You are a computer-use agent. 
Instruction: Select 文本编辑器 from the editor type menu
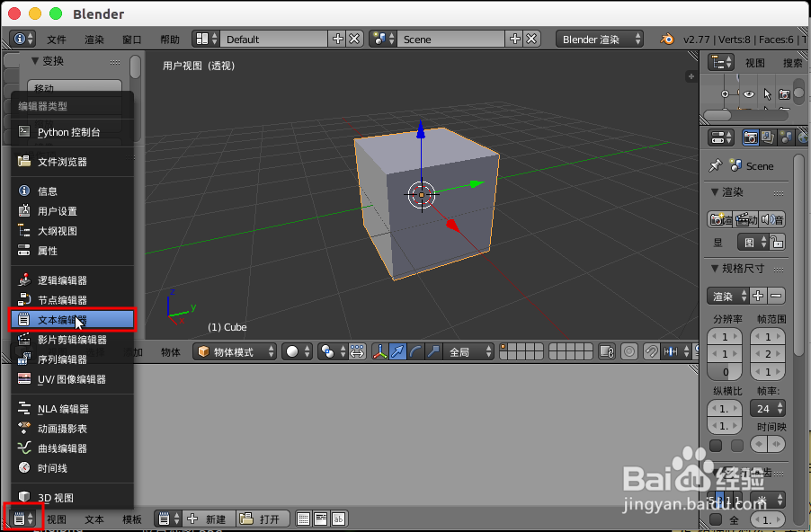[x=72, y=319]
